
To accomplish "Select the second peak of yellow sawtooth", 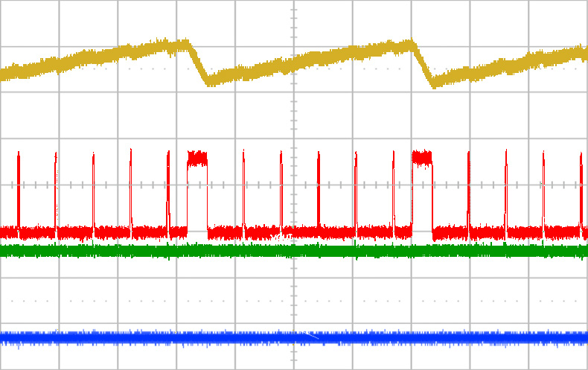I will pos(408,45).
